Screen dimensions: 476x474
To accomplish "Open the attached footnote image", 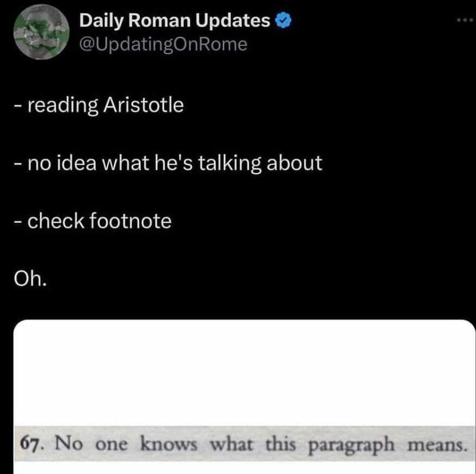I will point(245,397).
